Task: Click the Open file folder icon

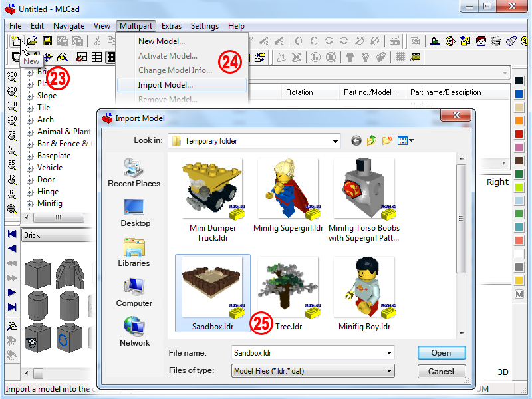Action: click(32, 41)
